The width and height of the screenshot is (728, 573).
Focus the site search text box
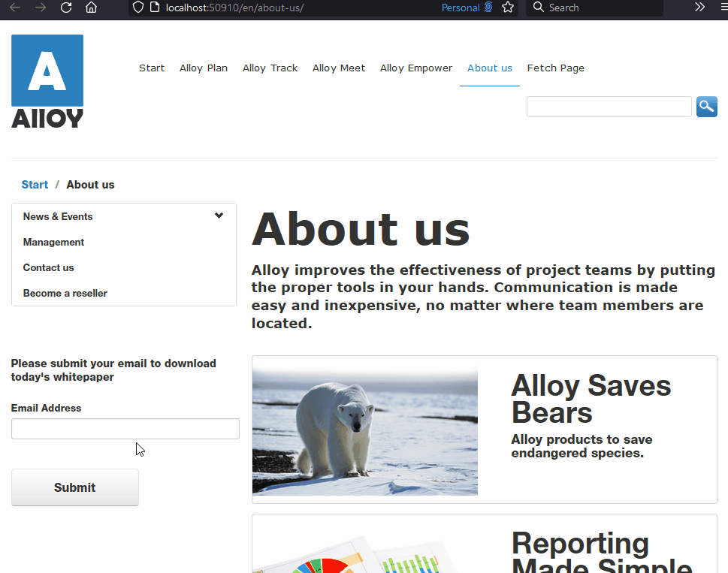pyautogui.click(x=609, y=107)
